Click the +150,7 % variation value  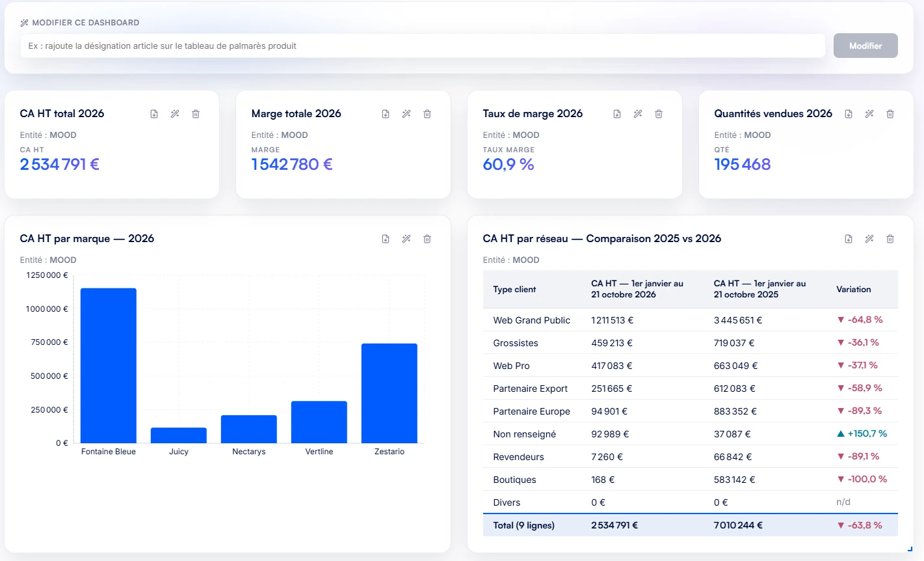[x=862, y=433]
